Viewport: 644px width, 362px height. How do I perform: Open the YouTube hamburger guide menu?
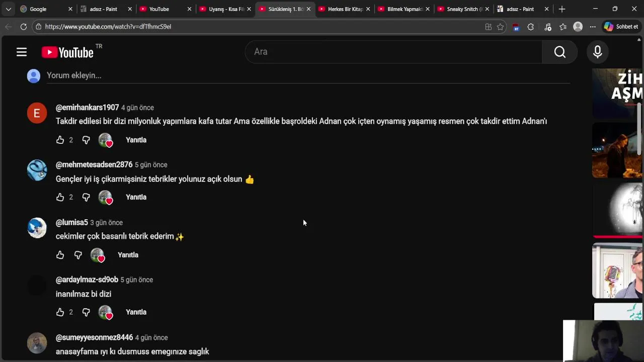[x=21, y=52]
